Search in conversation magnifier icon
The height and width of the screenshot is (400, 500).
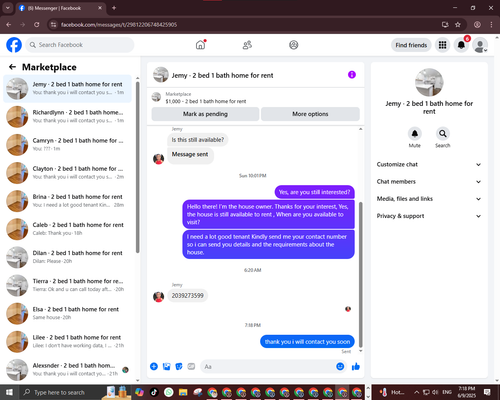click(x=443, y=134)
